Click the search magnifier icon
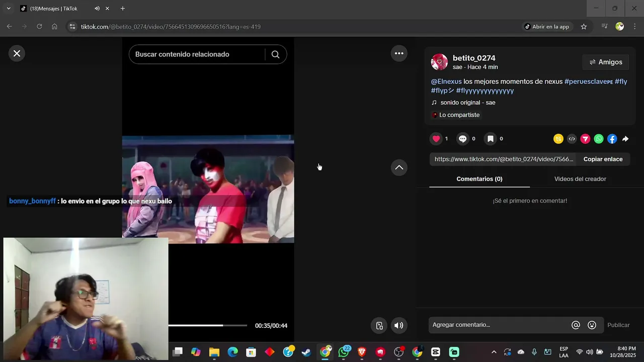This screenshot has width=644, height=362. tap(275, 54)
